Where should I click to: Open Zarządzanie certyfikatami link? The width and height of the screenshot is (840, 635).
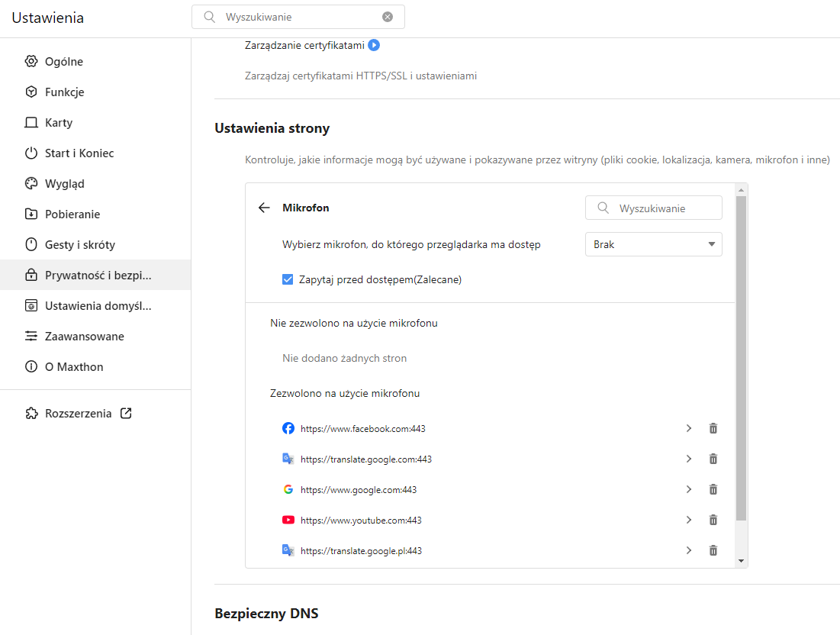[x=304, y=46]
